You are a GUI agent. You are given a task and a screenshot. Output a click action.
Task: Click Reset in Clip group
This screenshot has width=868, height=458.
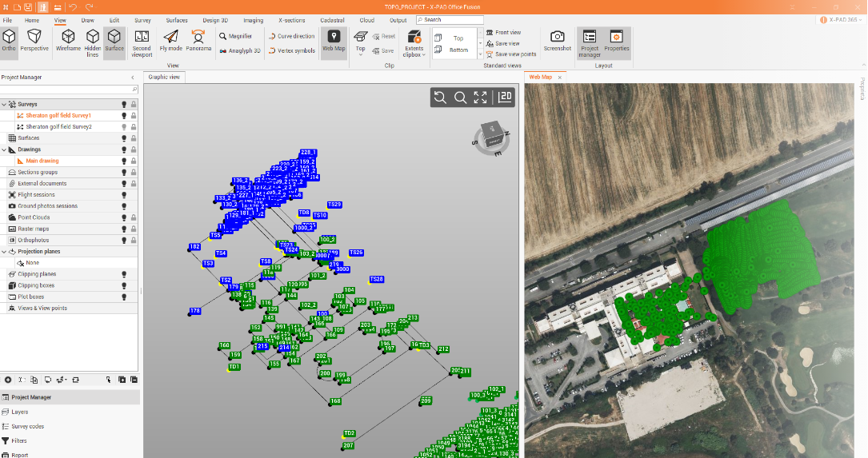[384, 37]
